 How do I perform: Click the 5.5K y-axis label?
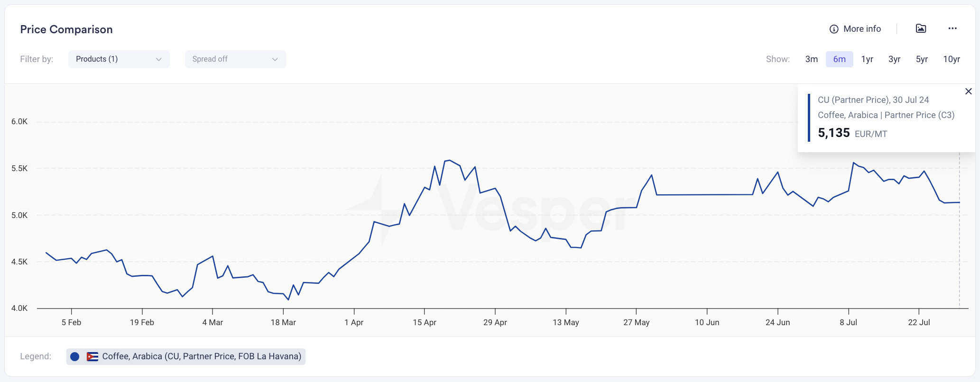(19, 169)
